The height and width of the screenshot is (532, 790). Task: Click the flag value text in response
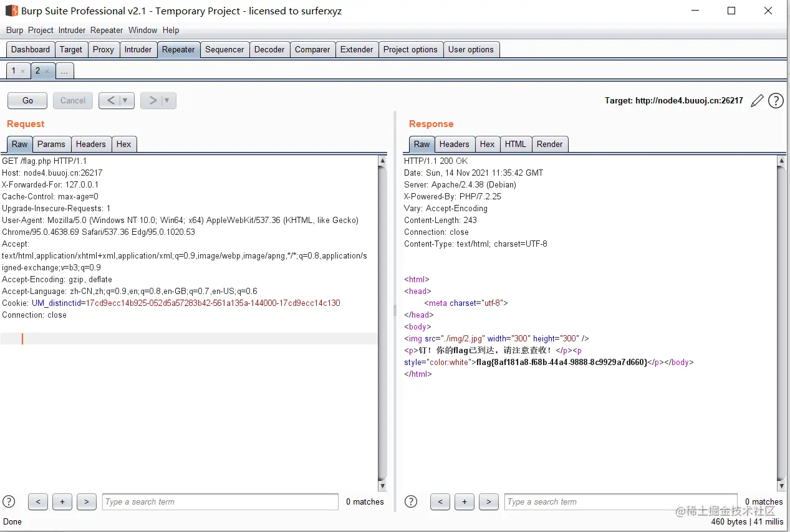coord(562,362)
